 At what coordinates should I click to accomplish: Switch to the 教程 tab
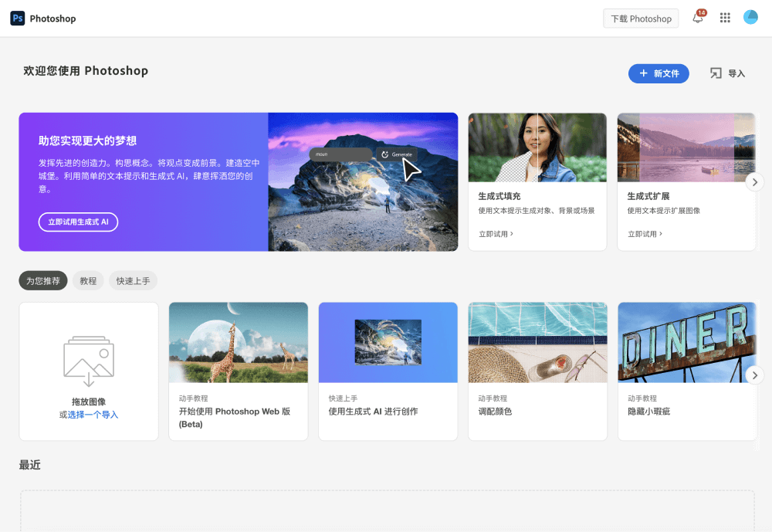(88, 281)
